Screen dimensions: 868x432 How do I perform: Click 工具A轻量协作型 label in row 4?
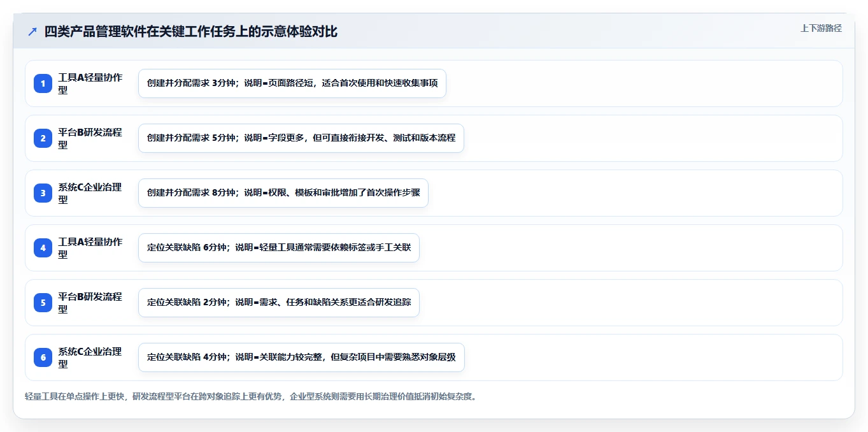click(90, 248)
